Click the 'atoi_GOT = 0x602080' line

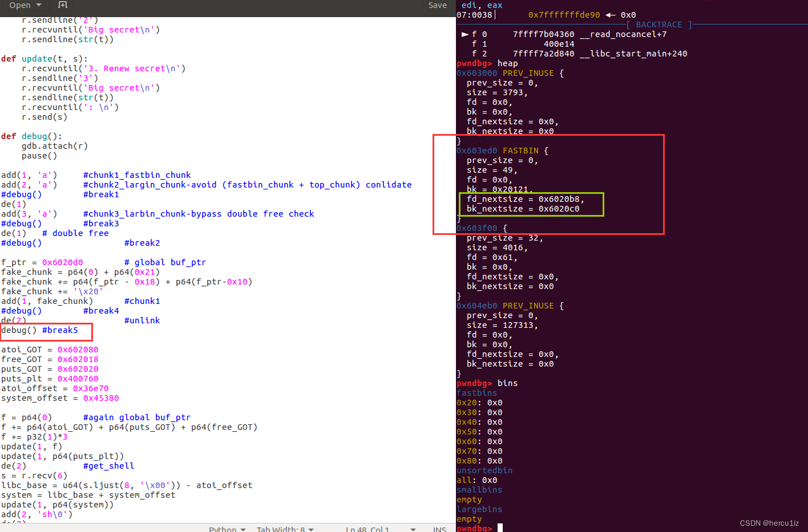(x=50, y=350)
